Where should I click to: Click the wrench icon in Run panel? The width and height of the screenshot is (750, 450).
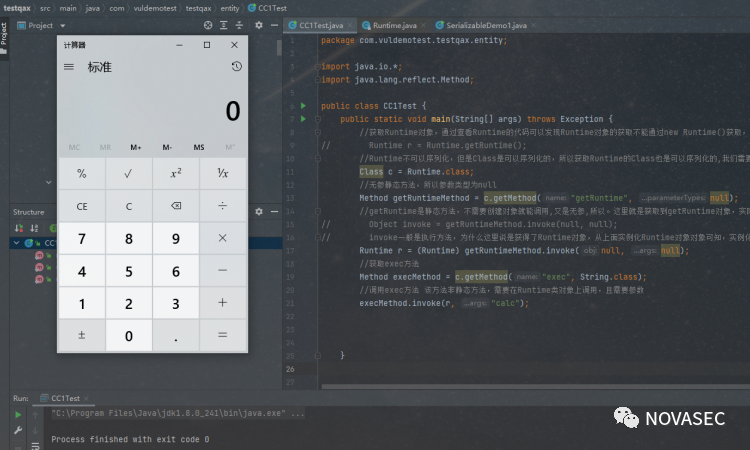point(18,430)
